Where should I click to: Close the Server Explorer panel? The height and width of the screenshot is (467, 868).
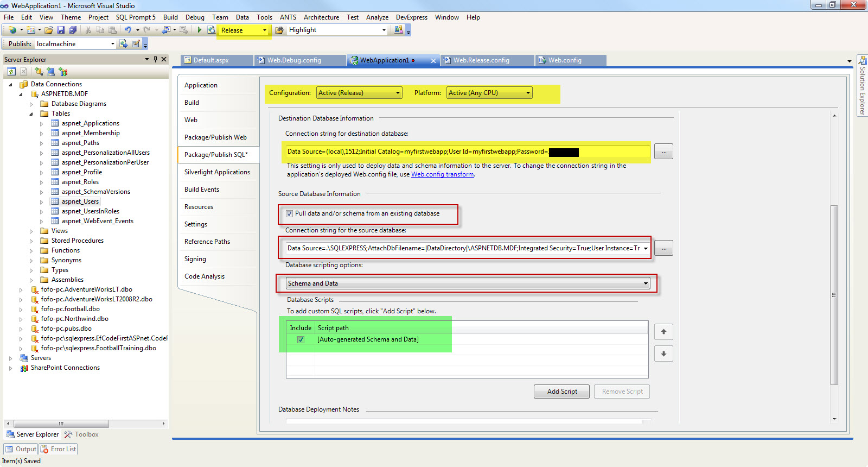tap(164, 59)
